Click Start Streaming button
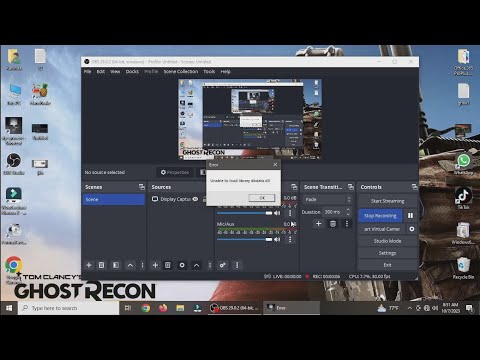Viewport: 480px width, 360px height. click(387, 201)
